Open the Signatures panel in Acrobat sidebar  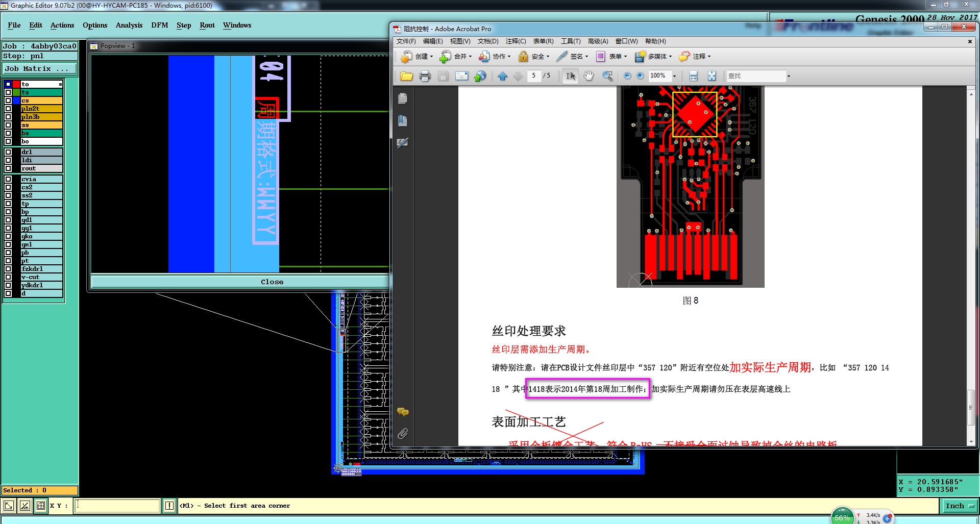[x=403, y=143]
